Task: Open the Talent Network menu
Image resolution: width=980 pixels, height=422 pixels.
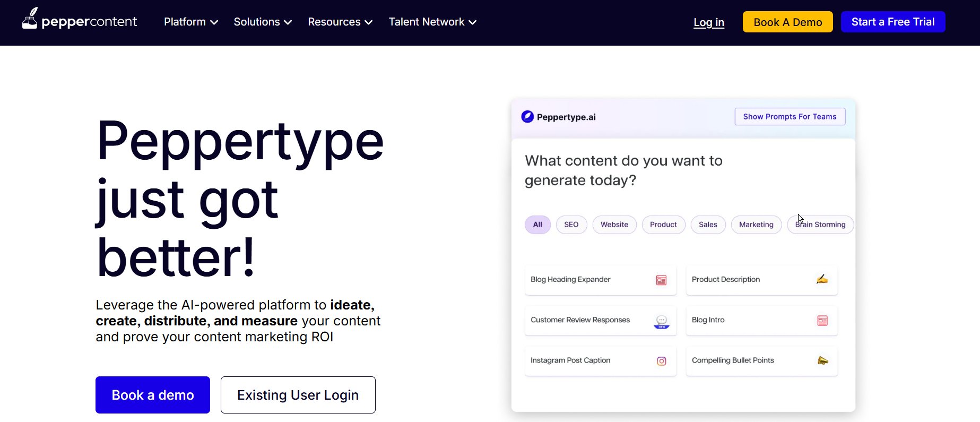Action: 432,22
